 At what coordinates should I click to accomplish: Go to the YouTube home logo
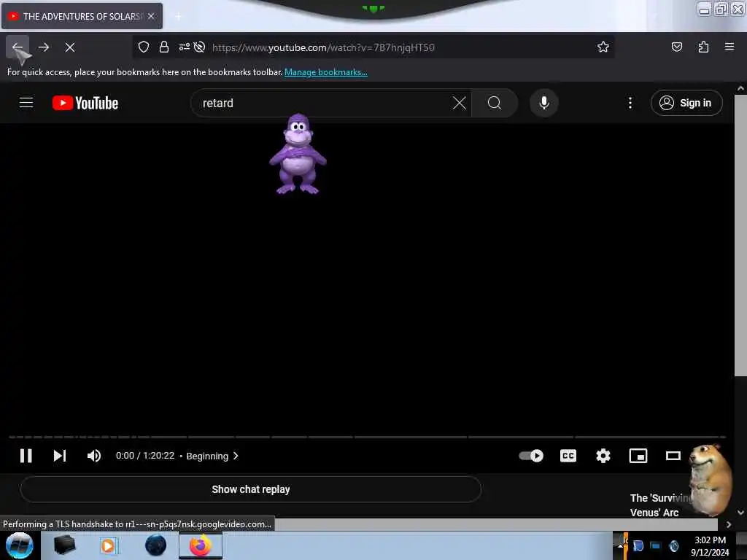tap(85, 103)
